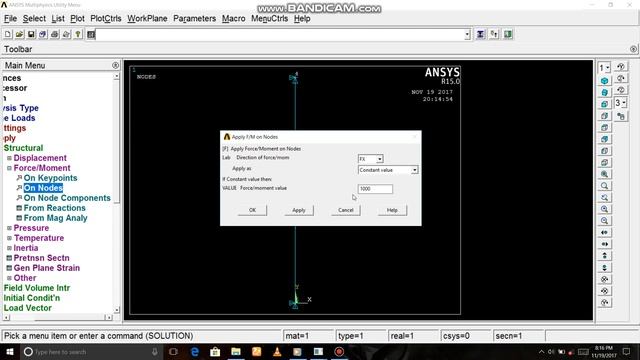640x360 pixels.
Task: Click the Box Zoom magnifier icon
Action: pos(605,186)
